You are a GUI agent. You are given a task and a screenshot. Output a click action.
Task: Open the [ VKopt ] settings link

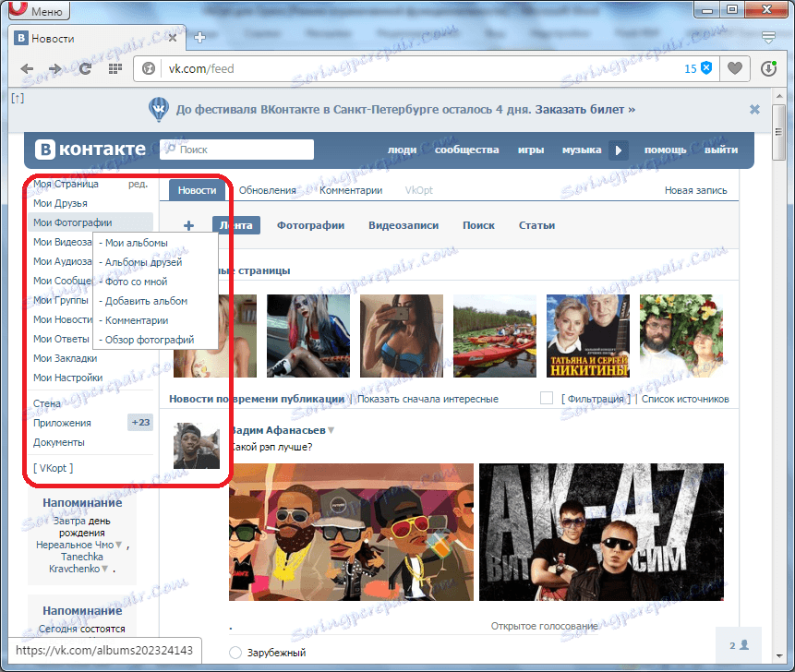54,468
